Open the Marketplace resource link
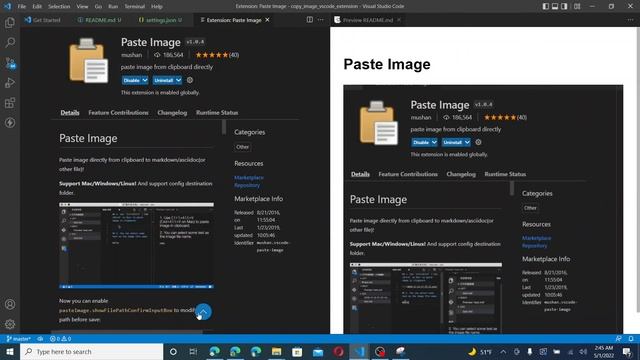Viewport: 640px width, 360px height. 249,178
